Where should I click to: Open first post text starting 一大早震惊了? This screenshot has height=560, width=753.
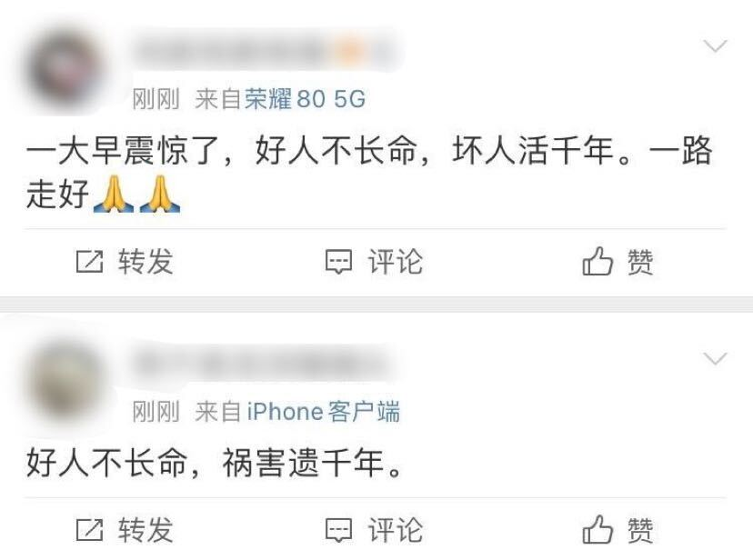point(369,172)
